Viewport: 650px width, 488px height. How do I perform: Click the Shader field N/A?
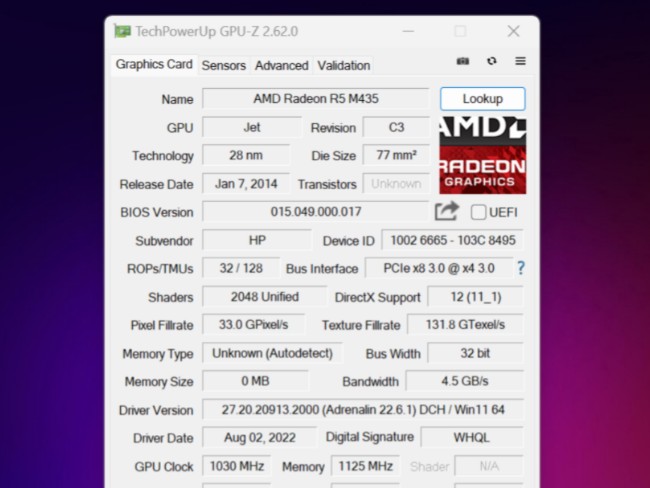(x=489, y=466)
